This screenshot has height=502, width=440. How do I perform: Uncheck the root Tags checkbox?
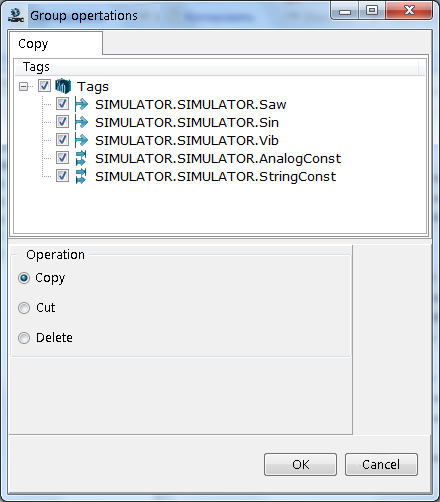(x=44, y=86)
